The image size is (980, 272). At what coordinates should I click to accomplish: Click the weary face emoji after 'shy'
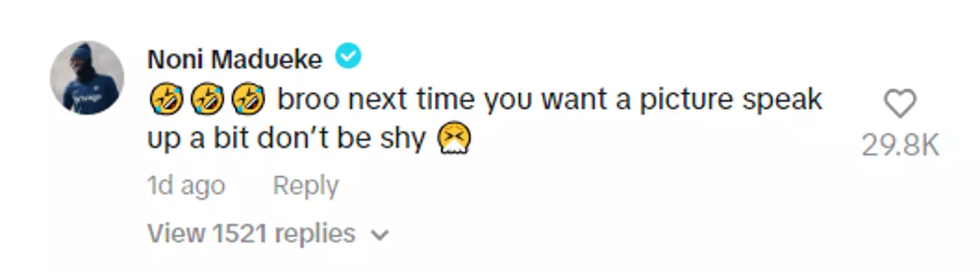455,139
